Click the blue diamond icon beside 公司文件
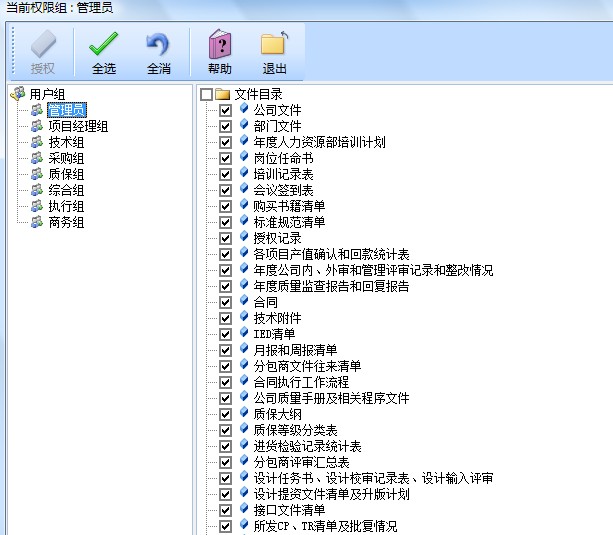Viewport: 613px width, 535px height. 244,109
